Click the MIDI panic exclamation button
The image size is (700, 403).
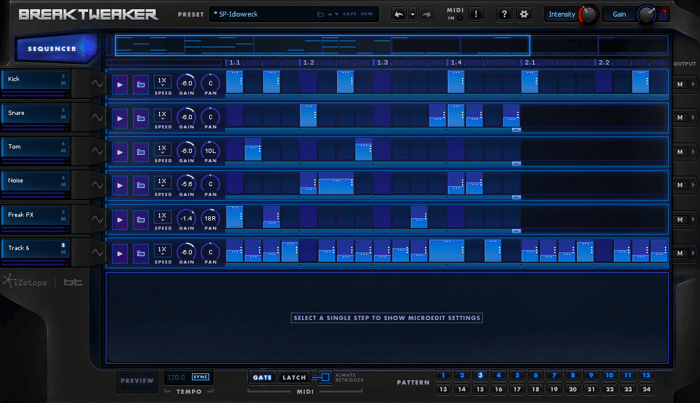click(x=476, y=14)
